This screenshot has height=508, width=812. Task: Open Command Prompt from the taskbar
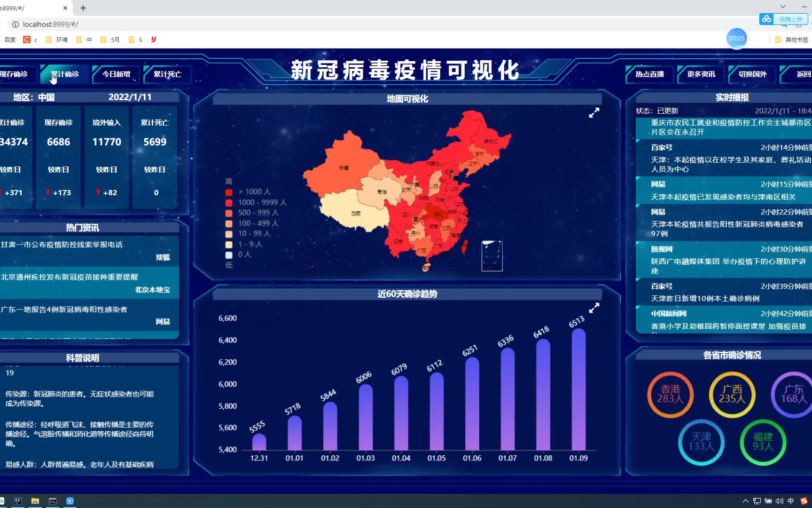tap(52, 501)
